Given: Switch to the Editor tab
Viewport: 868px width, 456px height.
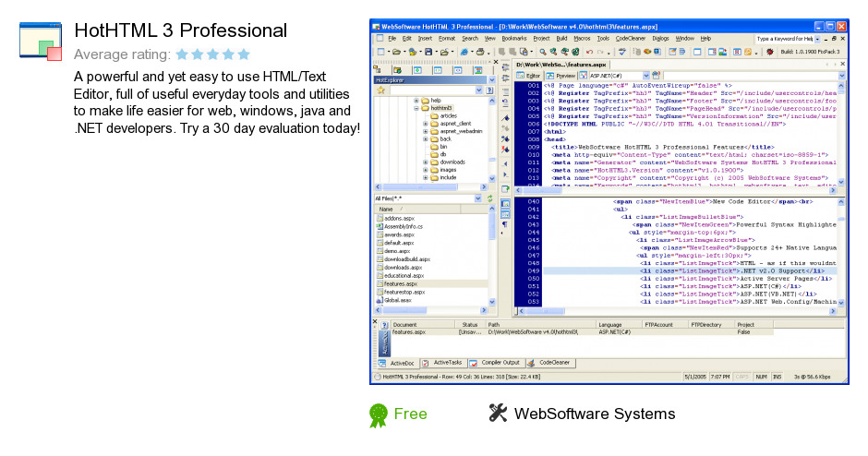Looking at the screenshot, I should [x=529, y=76].
